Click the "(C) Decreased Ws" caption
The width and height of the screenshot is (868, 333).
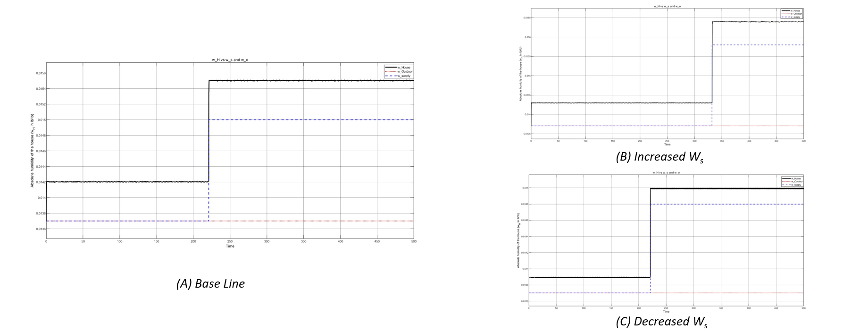(661, 322)
